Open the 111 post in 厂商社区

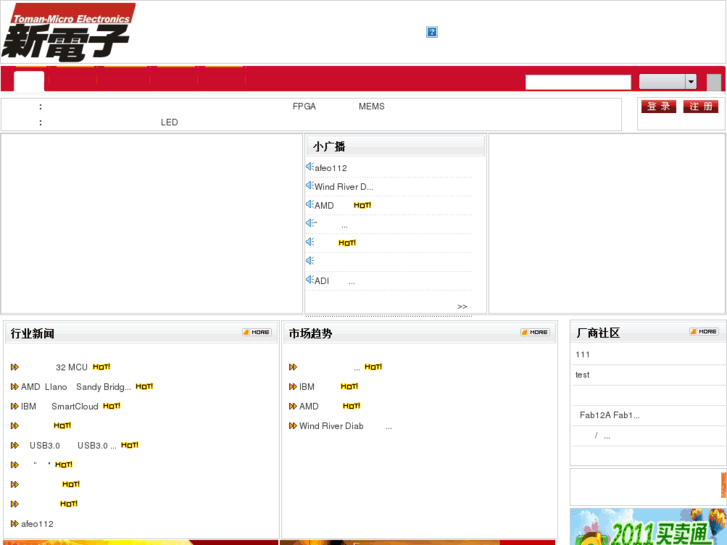(x=582, y=354)
